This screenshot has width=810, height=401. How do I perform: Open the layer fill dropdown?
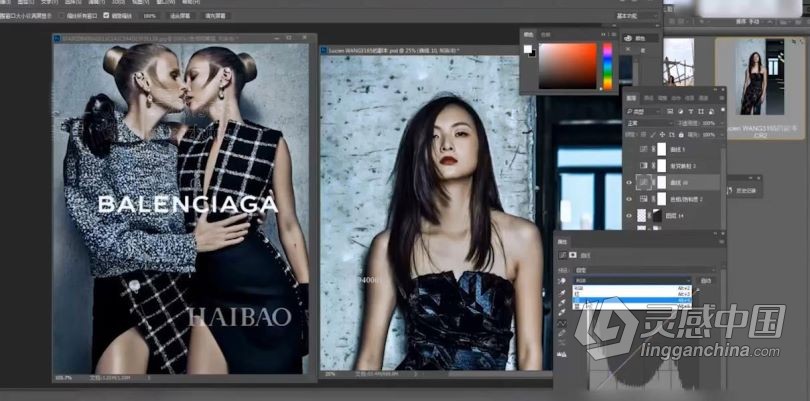pos(721,134)
